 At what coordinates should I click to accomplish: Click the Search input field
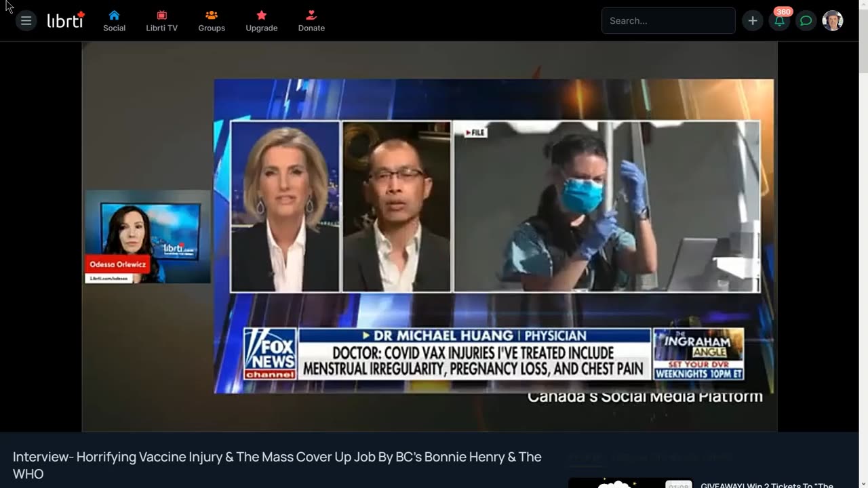(668, 20)
